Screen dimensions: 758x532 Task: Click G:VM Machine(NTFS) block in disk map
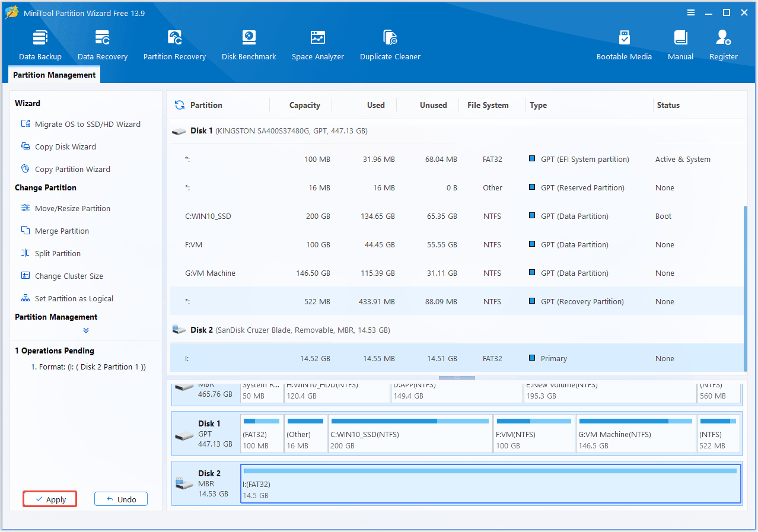coord(636,434)
